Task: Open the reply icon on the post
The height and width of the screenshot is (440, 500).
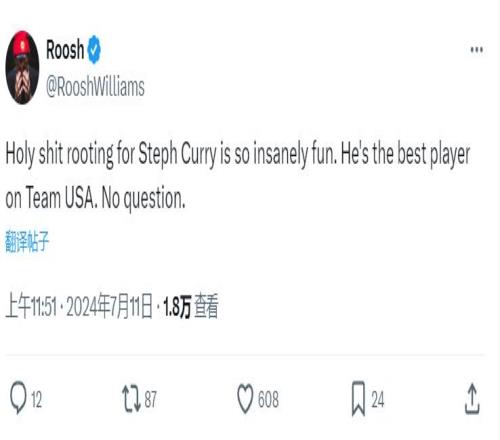Action: tap(18, 398)
